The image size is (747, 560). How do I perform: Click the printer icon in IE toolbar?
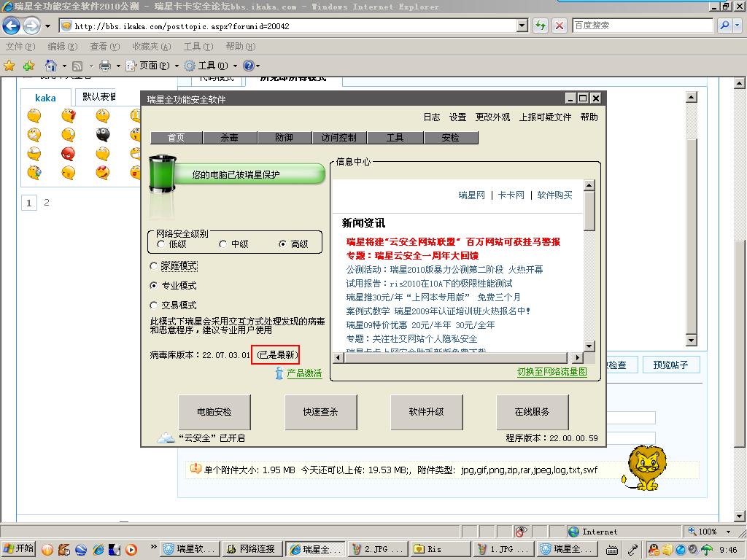pos(105,66)
